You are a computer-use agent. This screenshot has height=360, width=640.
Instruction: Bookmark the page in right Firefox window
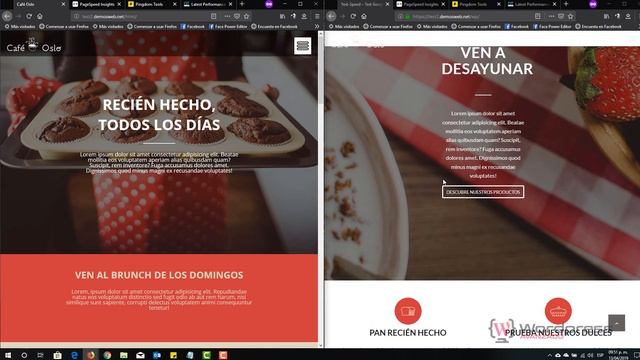[x=571, y=16]
